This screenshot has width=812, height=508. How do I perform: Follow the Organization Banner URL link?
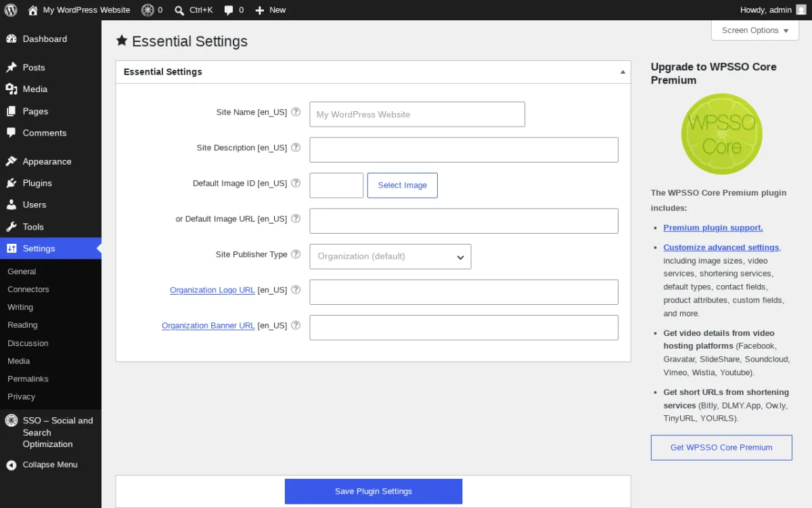pos(208,326)
